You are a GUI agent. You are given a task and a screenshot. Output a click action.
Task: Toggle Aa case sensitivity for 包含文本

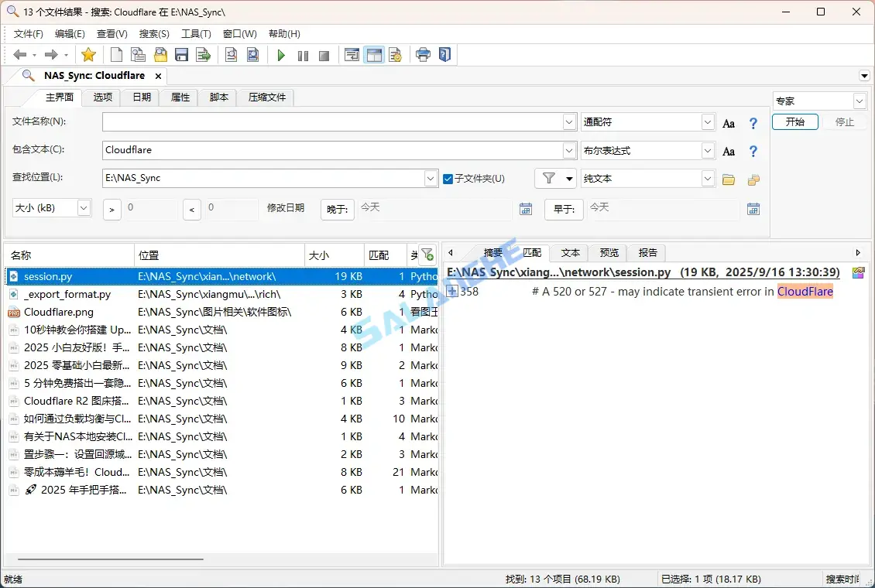point(728,151)
